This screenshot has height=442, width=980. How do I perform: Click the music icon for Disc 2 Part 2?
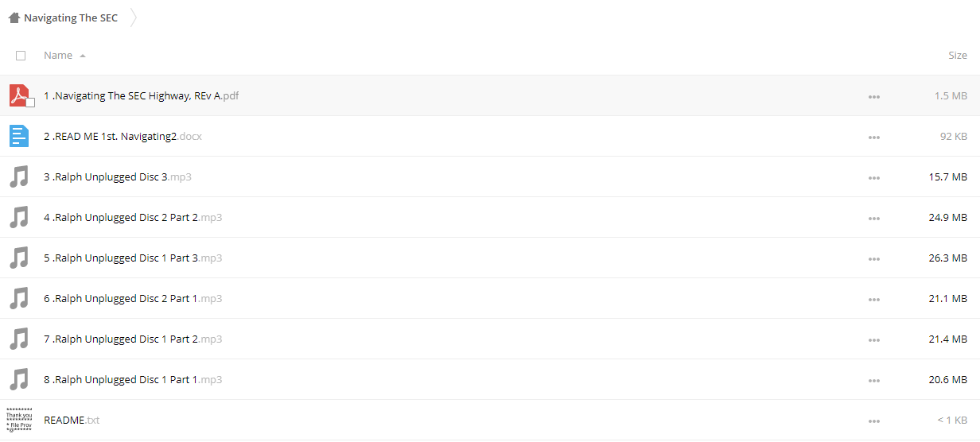[19, 217]
